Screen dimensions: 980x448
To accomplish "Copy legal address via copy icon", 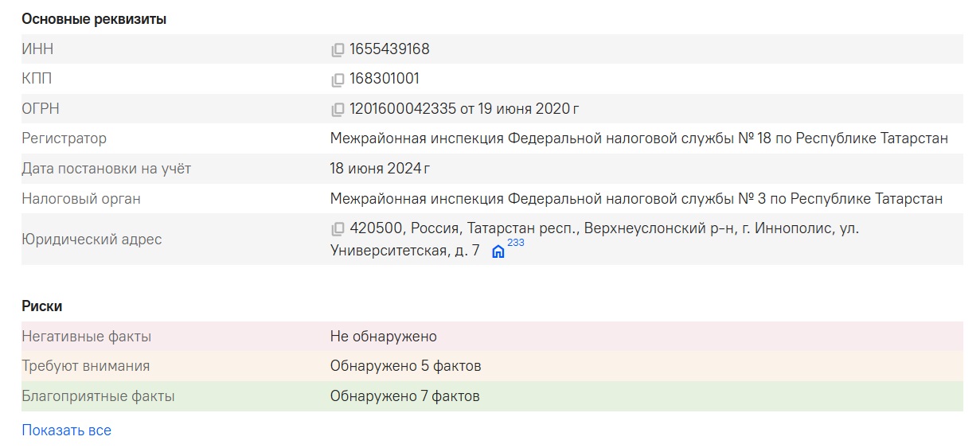I will pyautogui.click(x=338, y=229).
